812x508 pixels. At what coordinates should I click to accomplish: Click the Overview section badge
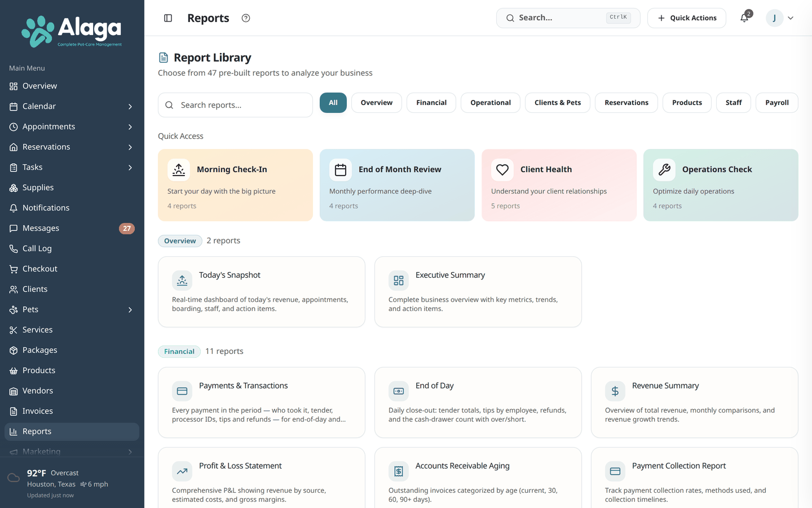click(180, 241)
